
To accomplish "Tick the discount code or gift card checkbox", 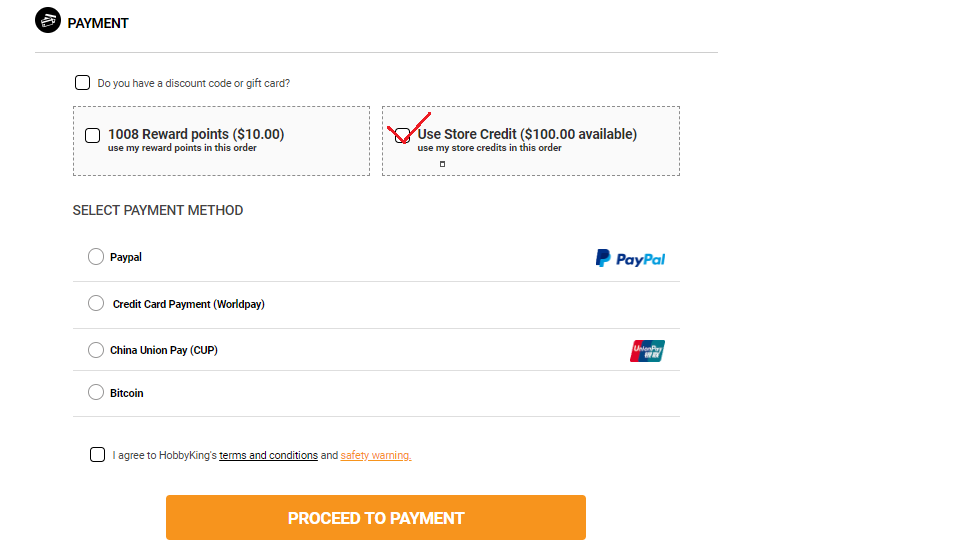I will coord(82,83).
